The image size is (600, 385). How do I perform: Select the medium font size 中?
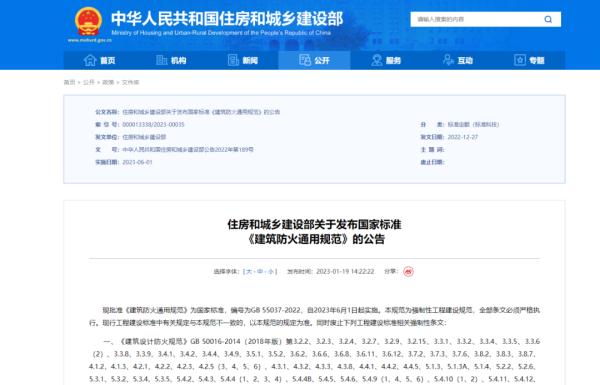260,271
